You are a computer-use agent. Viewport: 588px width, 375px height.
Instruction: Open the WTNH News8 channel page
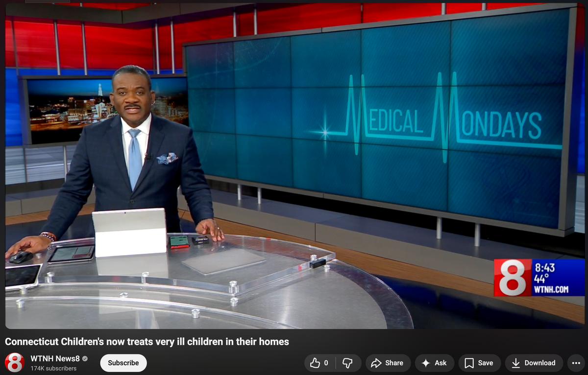tap(56, 358)
